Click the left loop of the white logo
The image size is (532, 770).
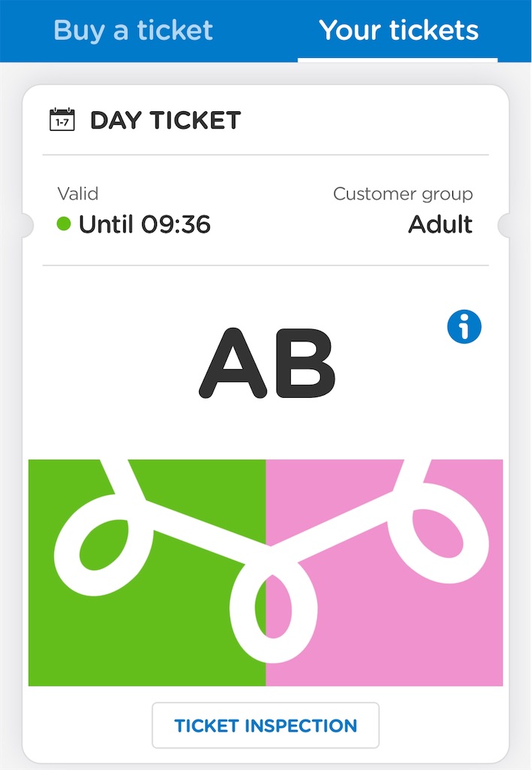pos(103,545)
